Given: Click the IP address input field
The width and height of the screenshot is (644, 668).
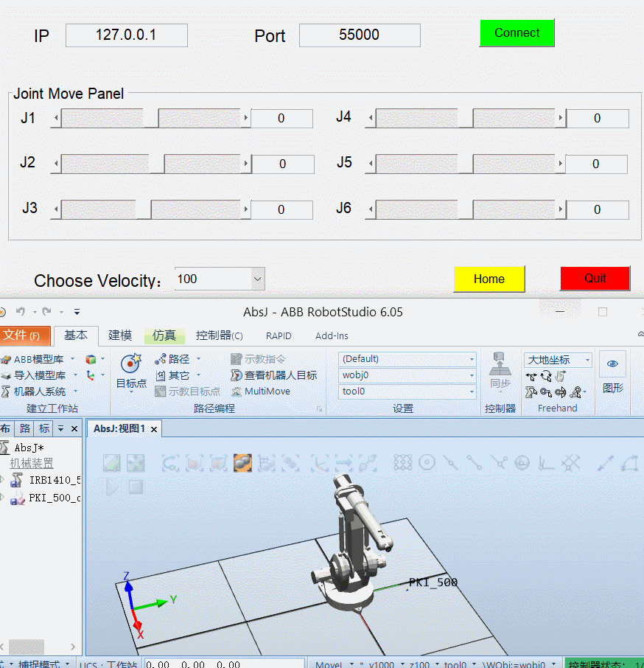Looking at the screenshot, I should point(126,35).
